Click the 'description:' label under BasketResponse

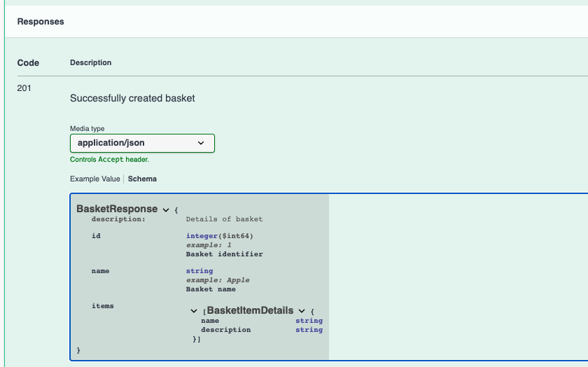[118, 219]
